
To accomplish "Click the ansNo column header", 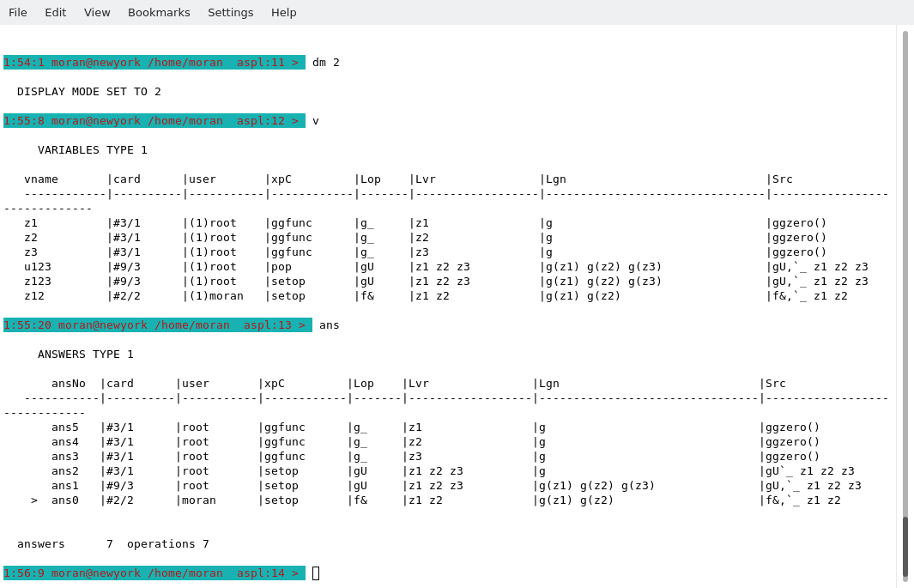I will click(69, 384).
